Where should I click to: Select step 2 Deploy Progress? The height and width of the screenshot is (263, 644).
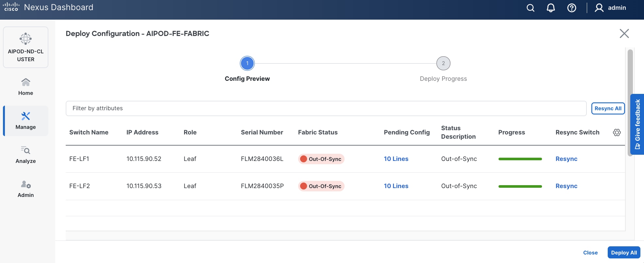pyautogui.click(x=443, y=63)
